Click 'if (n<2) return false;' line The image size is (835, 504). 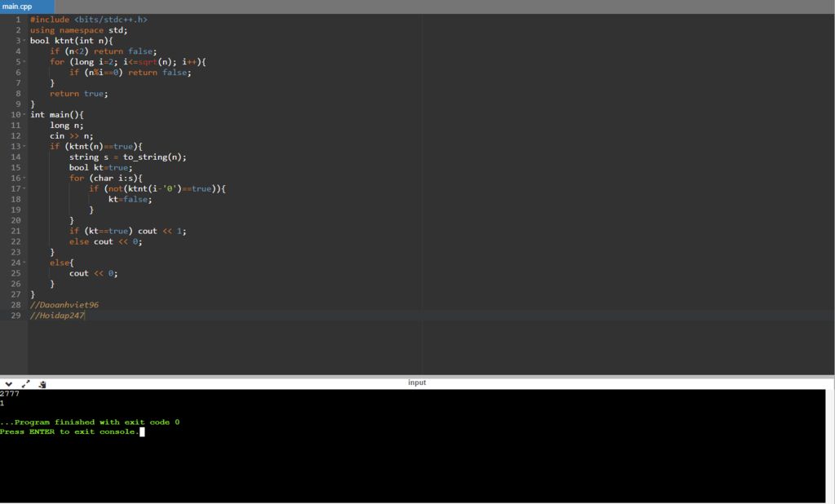coord(104,51)
